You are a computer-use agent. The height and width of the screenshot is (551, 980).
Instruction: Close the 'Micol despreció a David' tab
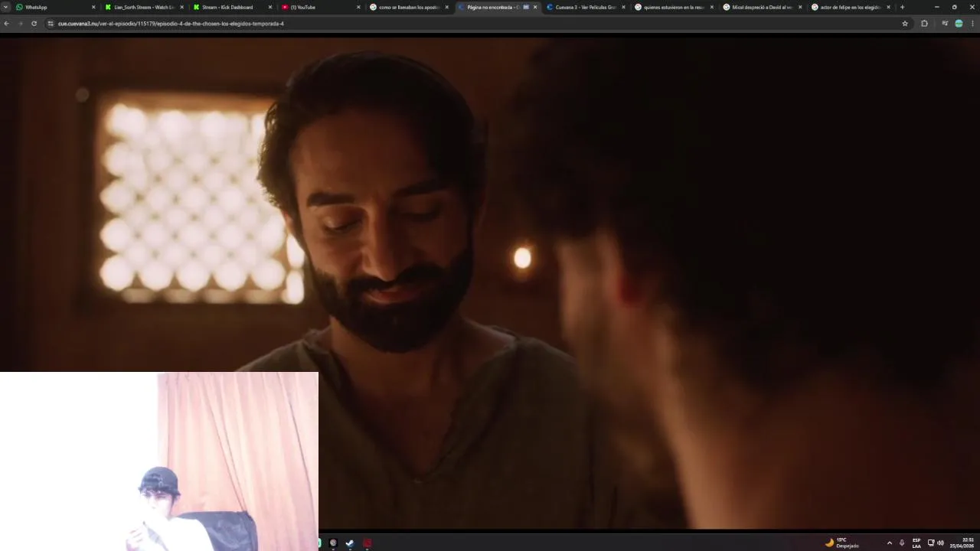[x=800, y=7]
